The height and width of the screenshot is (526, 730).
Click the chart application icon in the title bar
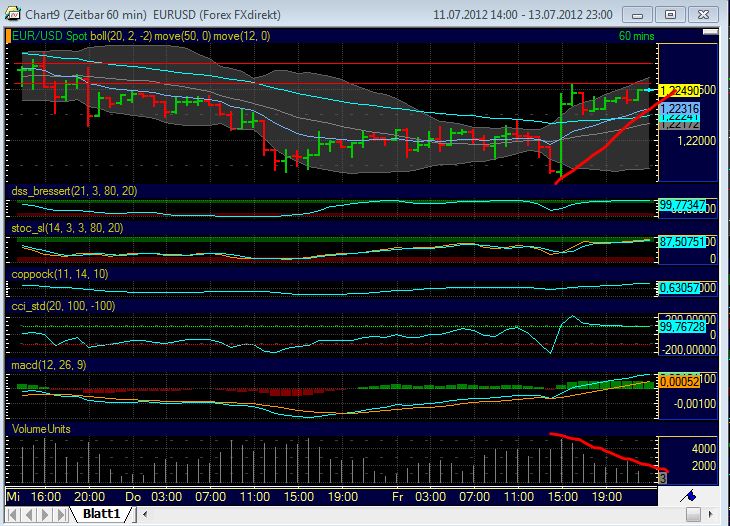pyautogui.click(x=13, y=14)
